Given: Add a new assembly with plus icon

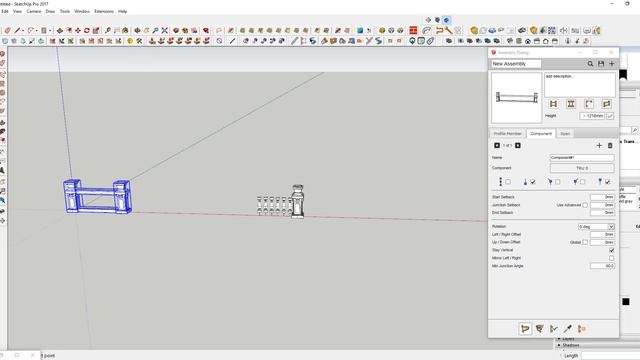Looking at the screenshot, I should pos(612,64).
